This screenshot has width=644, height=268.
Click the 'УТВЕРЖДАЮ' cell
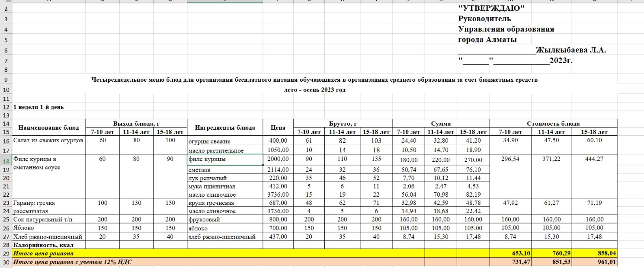(x=491, y=8)
